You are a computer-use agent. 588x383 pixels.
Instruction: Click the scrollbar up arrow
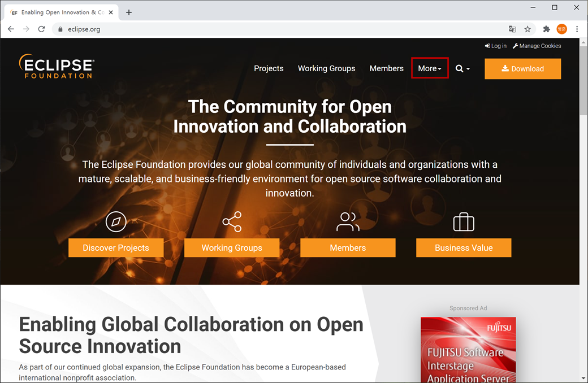[583, 42]
